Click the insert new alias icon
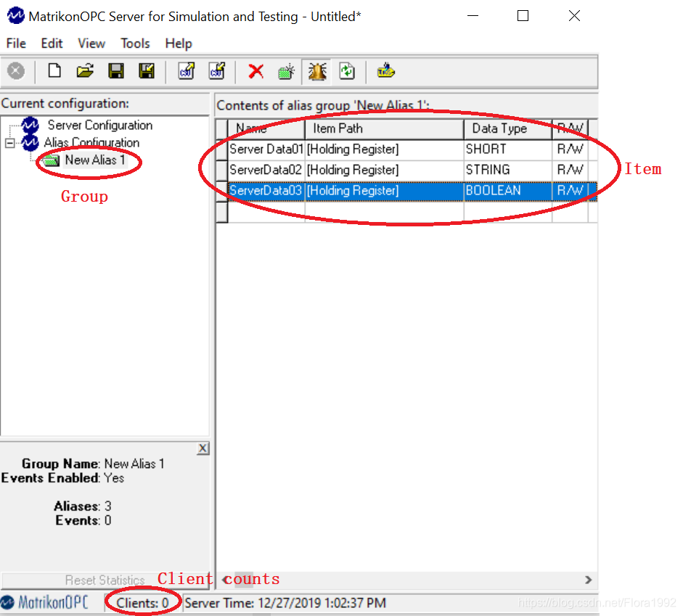 286,71
